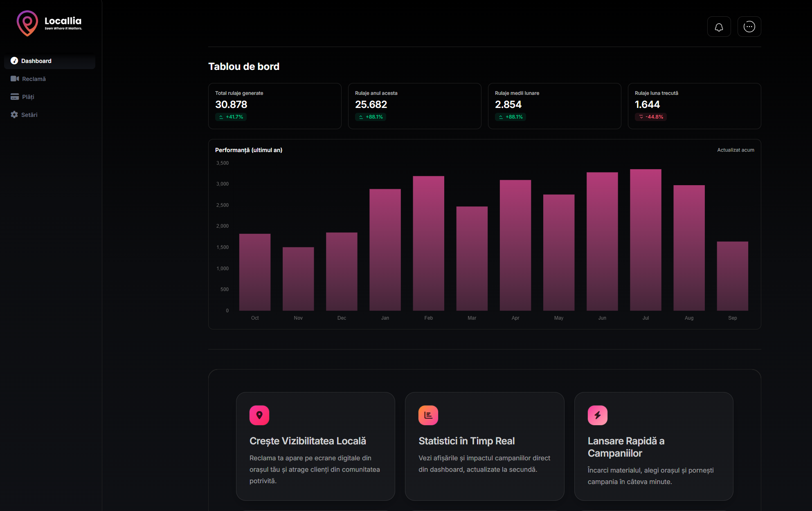
Task: Click the Locallia logo
Action: pos(49,23)
